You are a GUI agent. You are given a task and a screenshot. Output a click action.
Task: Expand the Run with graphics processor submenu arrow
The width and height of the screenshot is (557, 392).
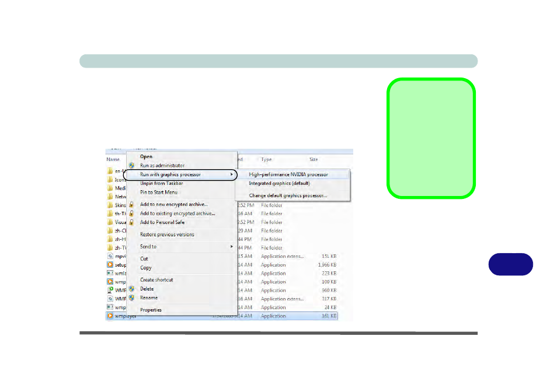[232, 174]
